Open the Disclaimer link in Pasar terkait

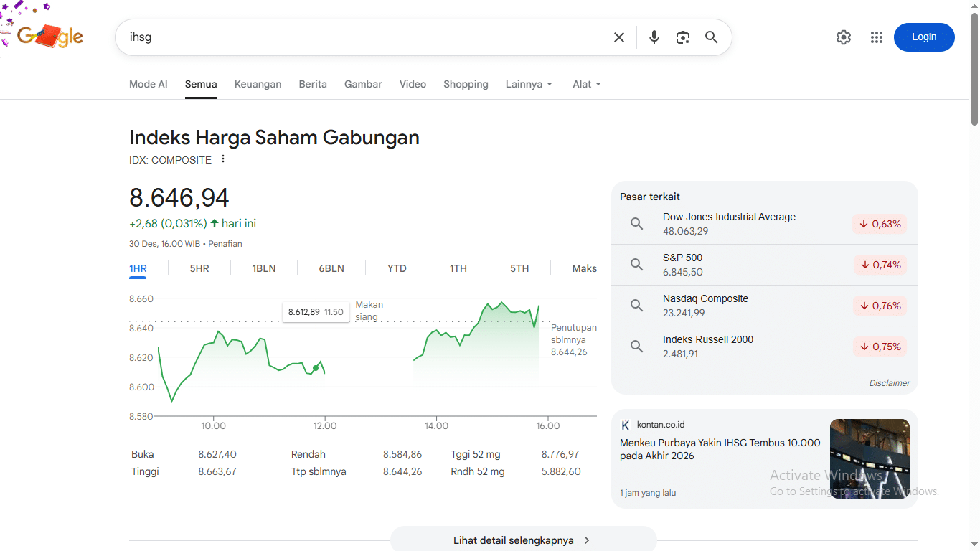click(890, 383)
